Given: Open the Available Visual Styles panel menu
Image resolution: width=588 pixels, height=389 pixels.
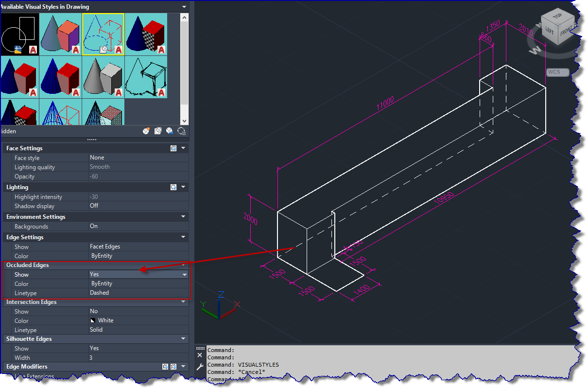Looking at the screenshot, I should [183, 7].
